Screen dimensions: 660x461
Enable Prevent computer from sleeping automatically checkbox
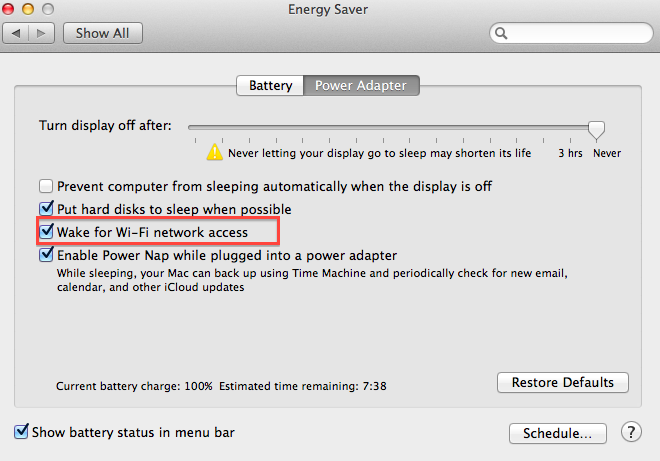46,186
